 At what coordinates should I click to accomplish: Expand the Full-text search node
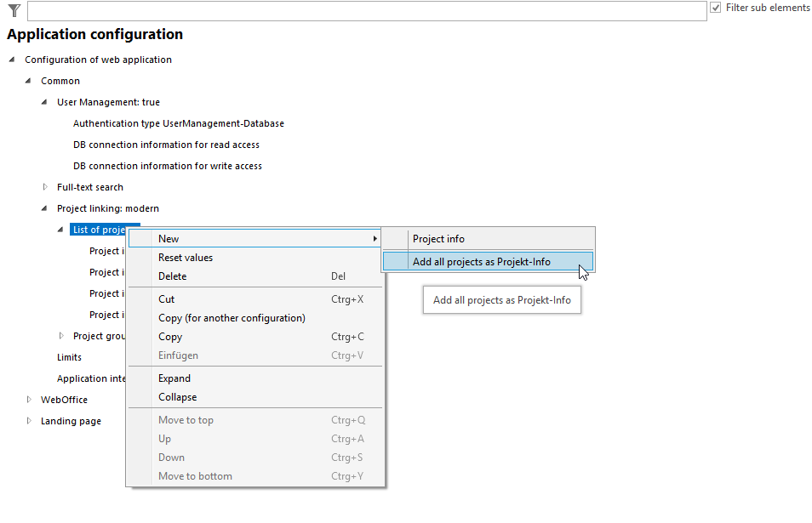click(x=43, y=187)
